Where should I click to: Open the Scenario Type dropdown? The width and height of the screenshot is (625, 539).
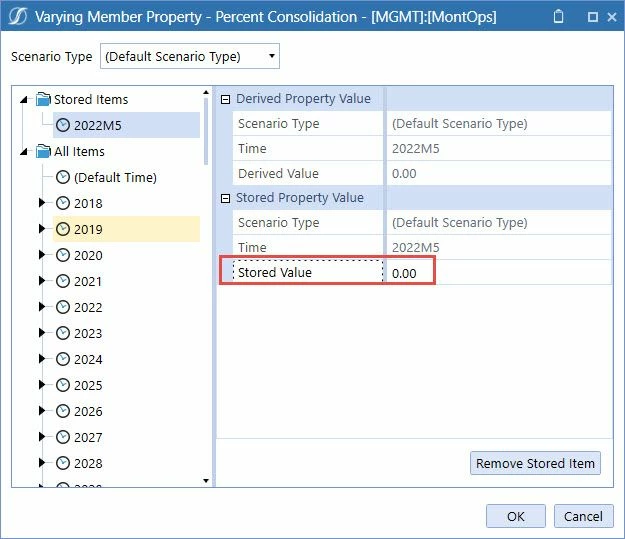(x=189, y=56)
